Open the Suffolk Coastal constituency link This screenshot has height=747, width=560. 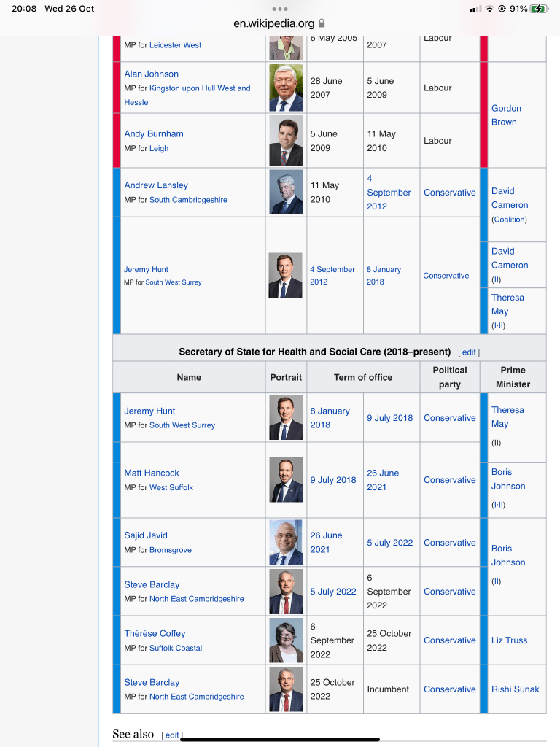click(176, 648)
